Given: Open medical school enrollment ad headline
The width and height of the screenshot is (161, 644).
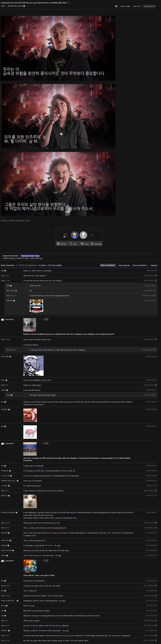Looking at the screenshot, I should 69,334.
